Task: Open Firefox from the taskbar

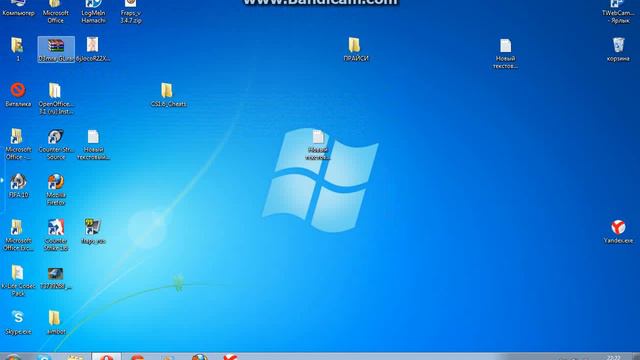Action: point(200,357)
